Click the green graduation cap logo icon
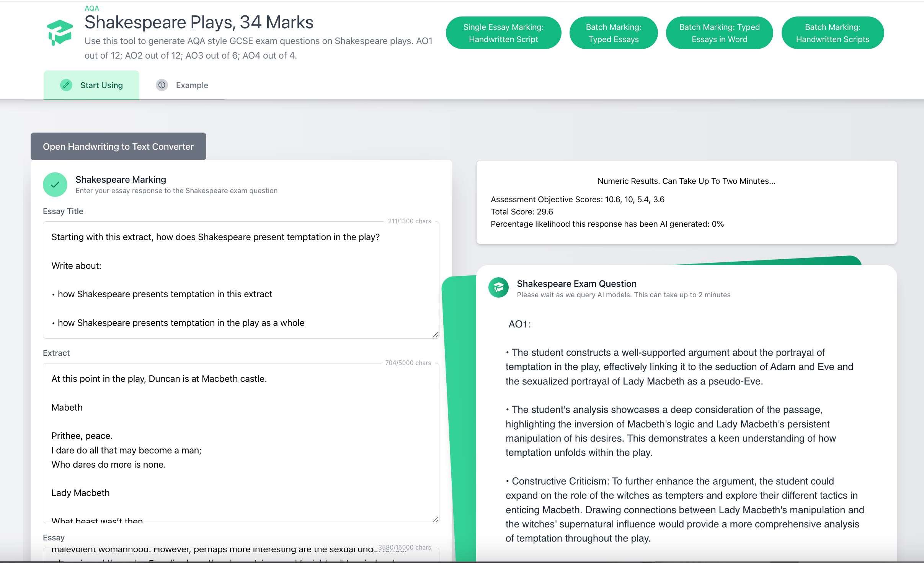924x563 pixels. point(60,33)
